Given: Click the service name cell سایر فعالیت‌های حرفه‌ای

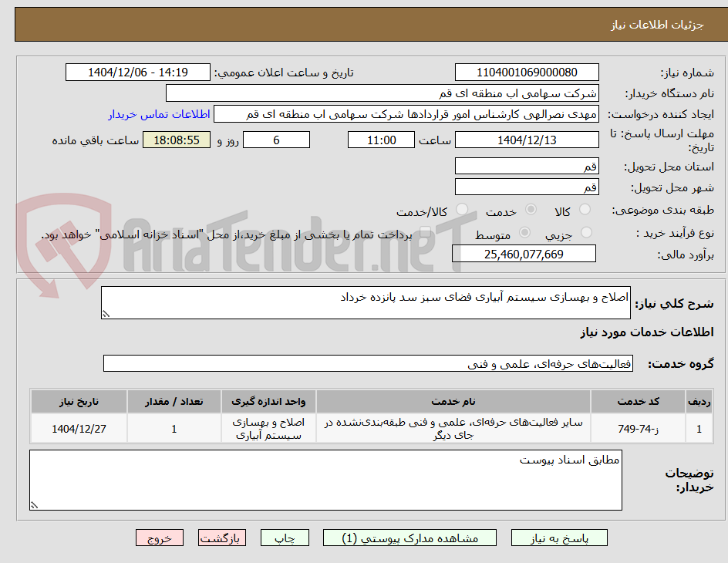Looking at the screenshot, I should tap(453, 429).
